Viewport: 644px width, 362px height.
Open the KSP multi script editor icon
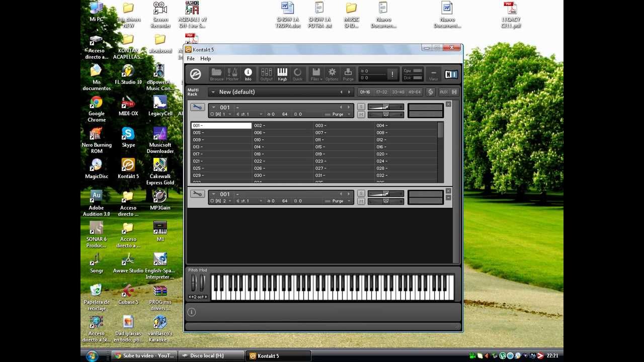click(430, 92)
